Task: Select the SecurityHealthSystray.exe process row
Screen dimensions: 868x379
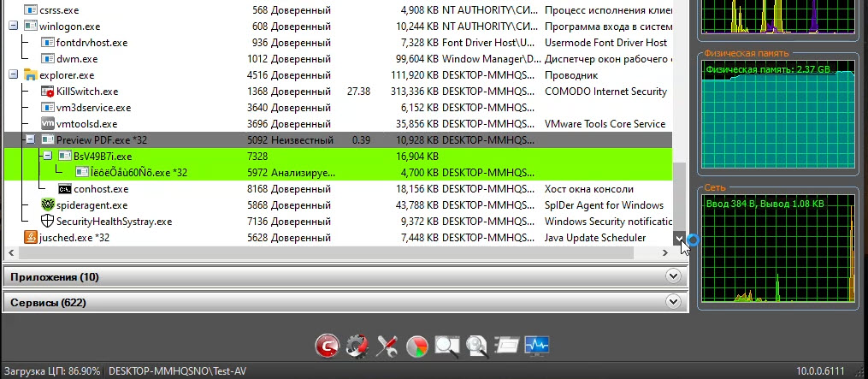Action: tap(338, 221)
